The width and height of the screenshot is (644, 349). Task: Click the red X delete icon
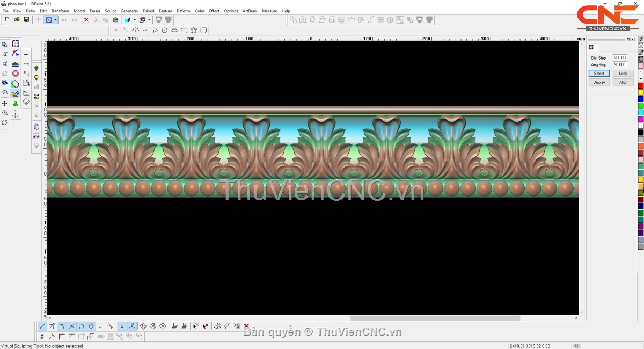click(x=86, y=20)
